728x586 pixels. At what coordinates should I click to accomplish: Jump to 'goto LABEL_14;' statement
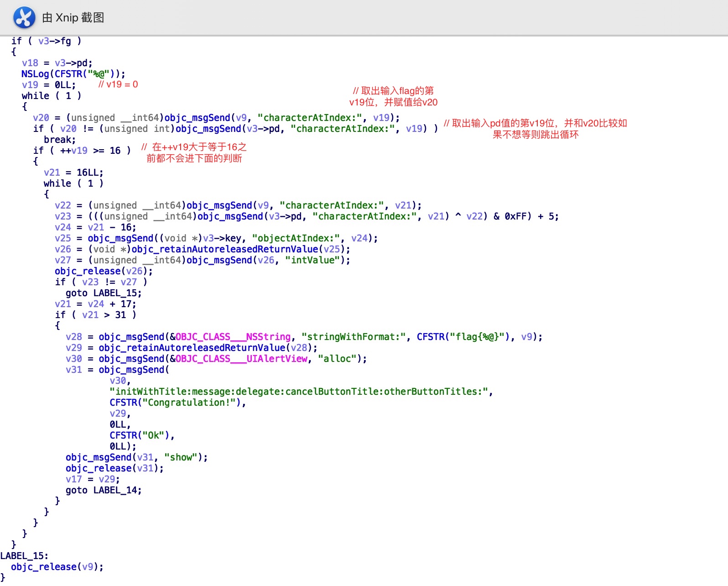coord(104,490)
